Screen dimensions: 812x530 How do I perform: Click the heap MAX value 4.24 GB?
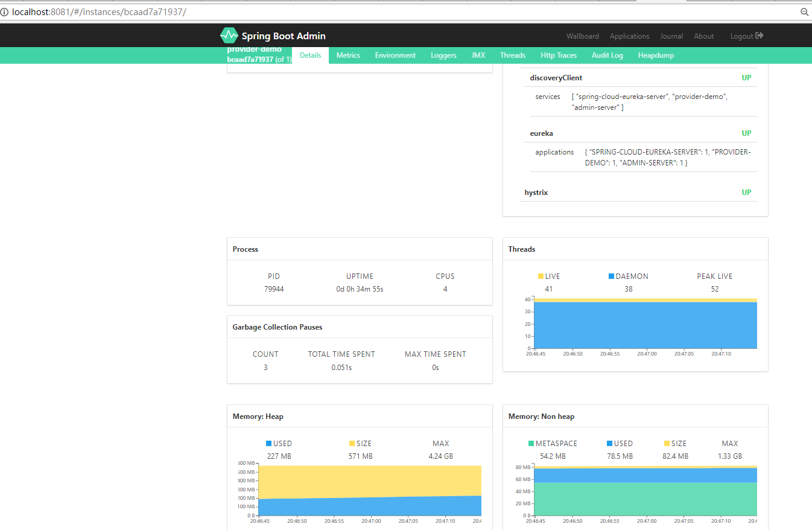(441, 456)
